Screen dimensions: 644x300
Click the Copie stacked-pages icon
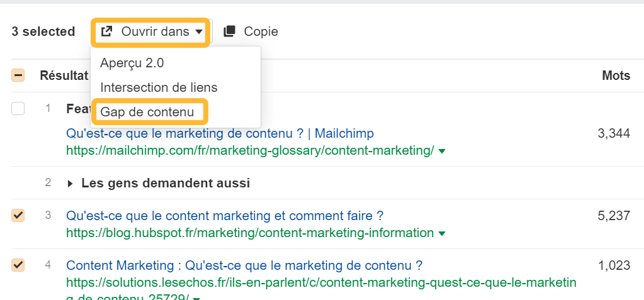pyautogui.click(x=230, y=31)
